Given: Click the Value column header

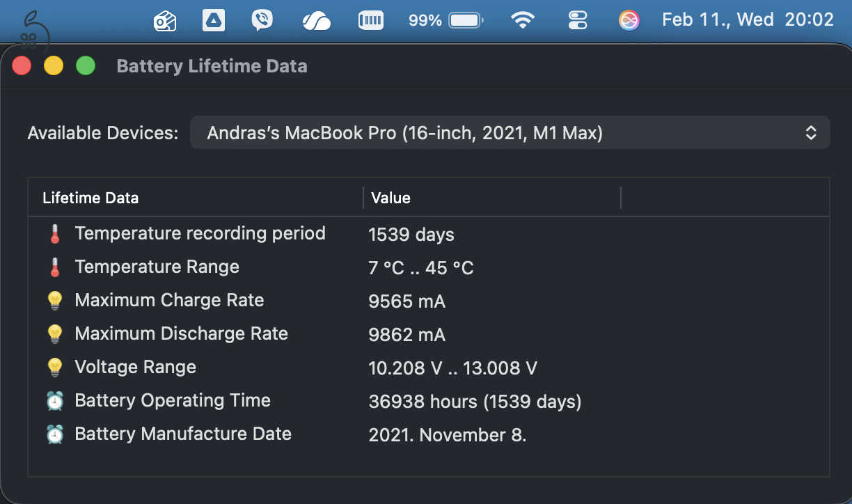Looking at the screenshot, I should pos(390,198).
